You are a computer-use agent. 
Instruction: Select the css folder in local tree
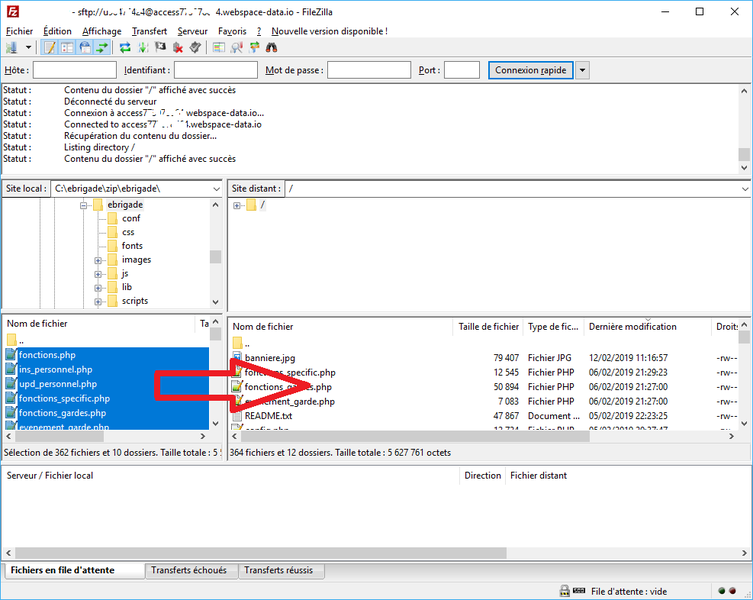(x=128, y=233)
